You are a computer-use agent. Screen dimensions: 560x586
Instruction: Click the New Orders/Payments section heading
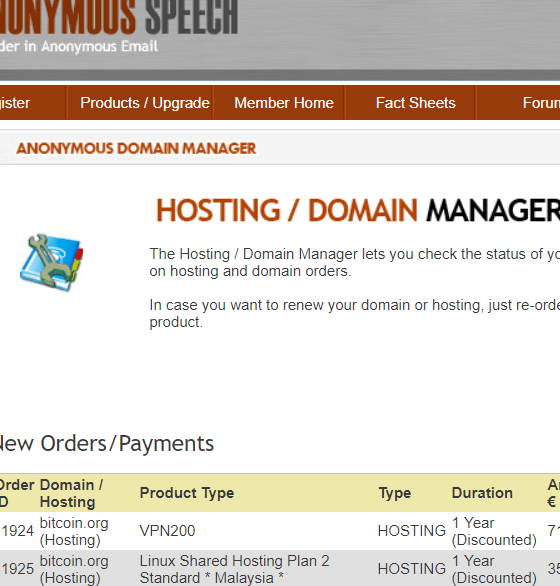coord(107,444)
